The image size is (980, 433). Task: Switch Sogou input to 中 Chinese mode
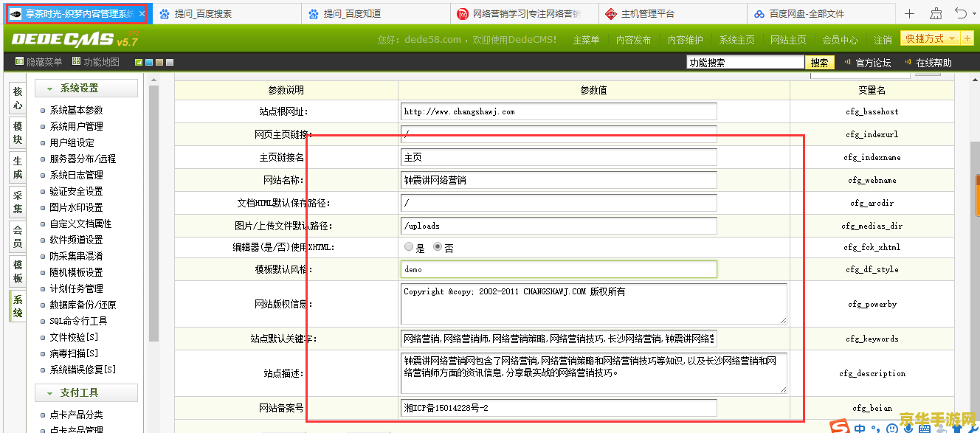tap(860, 428)
